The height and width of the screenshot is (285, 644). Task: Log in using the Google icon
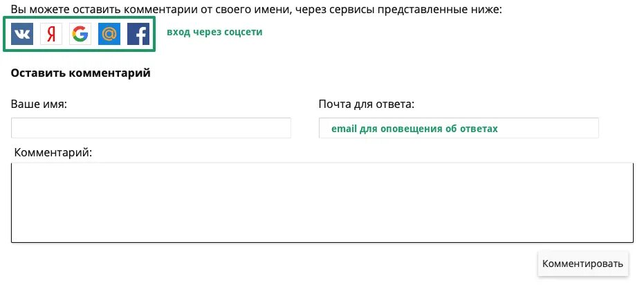click(x=80, y=34)
